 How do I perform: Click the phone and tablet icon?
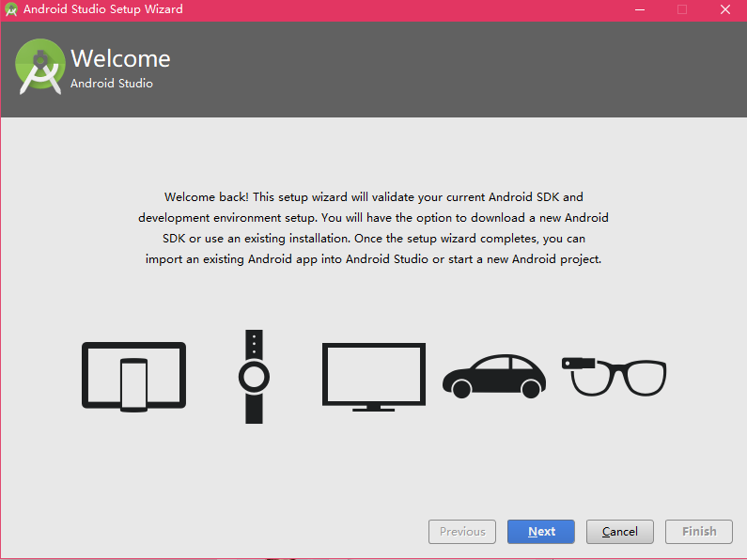pos(133,376)
